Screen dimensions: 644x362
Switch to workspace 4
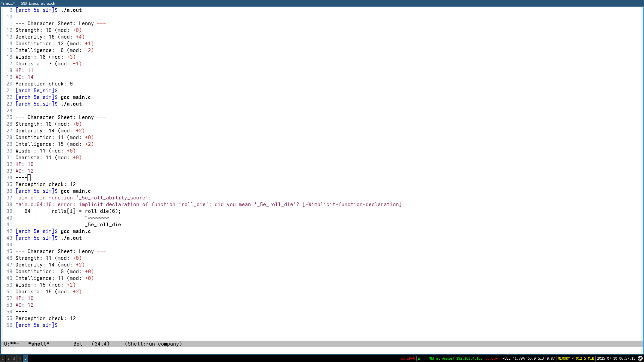tap(20, 358)
